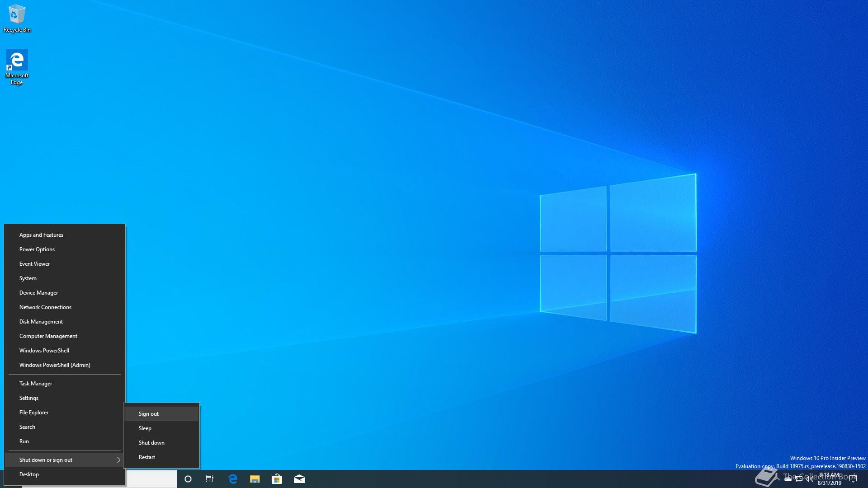Open the network status tray icon

pyautogui.click(x=799, y=479)
